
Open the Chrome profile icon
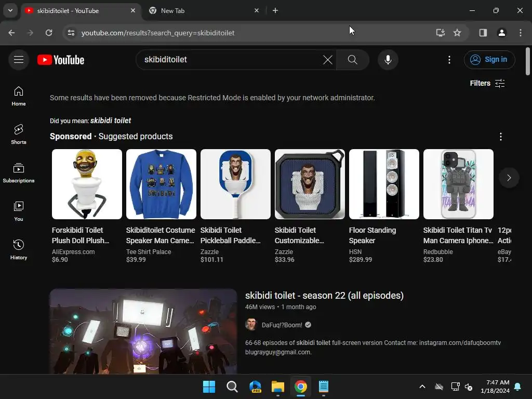(x=501, y=33)
